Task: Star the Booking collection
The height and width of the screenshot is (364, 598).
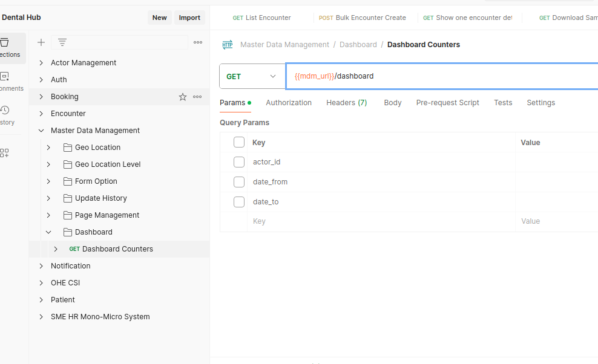Action: tap(182, 97)
